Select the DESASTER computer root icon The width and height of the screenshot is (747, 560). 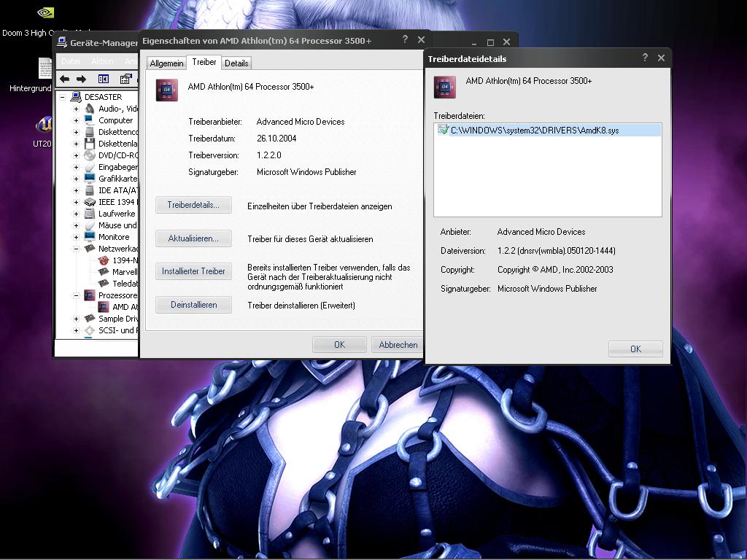(x=76, y=97)
